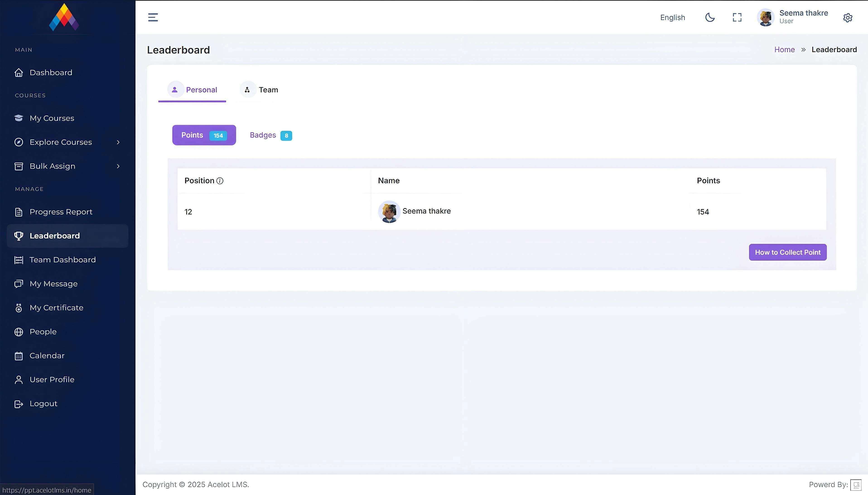Click the People globe icon
Viewport: 868px width, 495px height.
tap(19, 332)
